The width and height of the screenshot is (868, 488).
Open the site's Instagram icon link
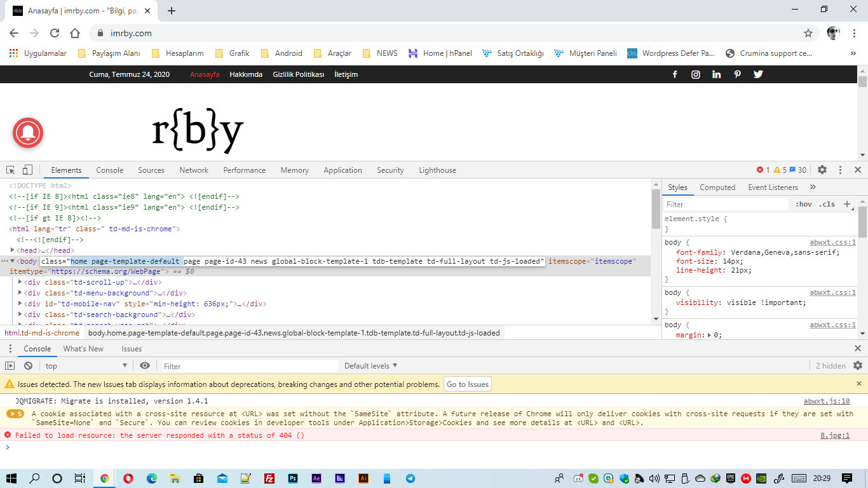coord(696,74)
